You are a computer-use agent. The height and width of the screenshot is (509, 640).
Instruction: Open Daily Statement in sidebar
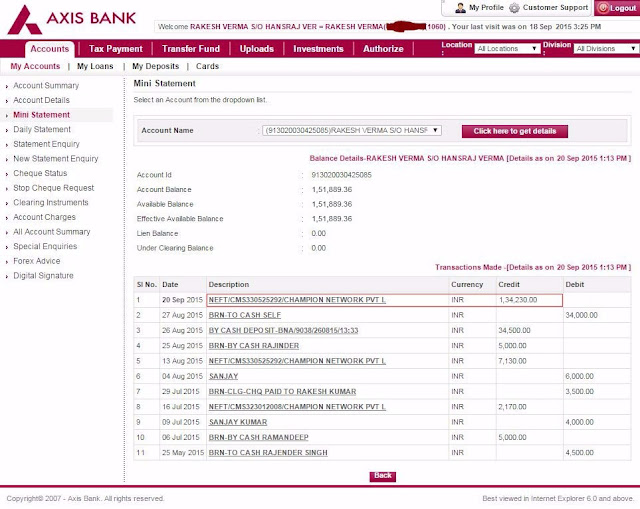42,130
